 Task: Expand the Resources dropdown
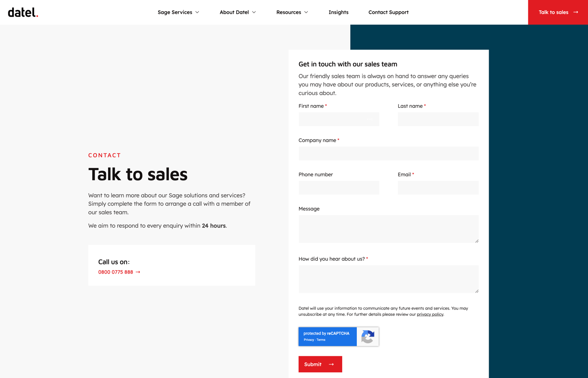pyautogui.click(x=292, y=12)
